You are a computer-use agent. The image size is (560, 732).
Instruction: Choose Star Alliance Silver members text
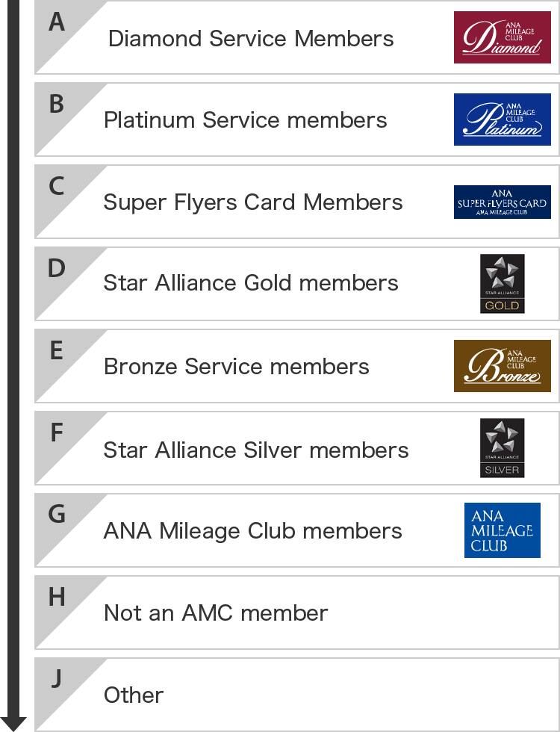(256, 450)
